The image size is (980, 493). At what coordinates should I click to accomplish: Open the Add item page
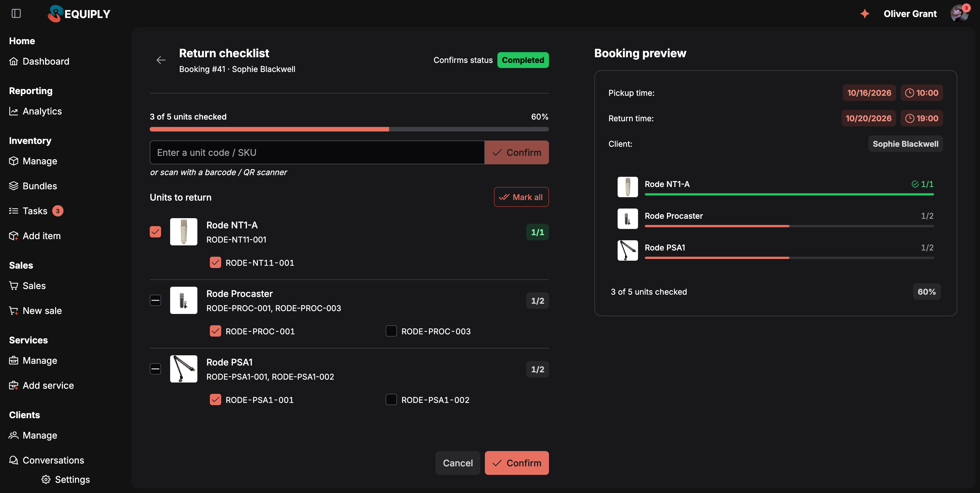click(x=35, y=236)
